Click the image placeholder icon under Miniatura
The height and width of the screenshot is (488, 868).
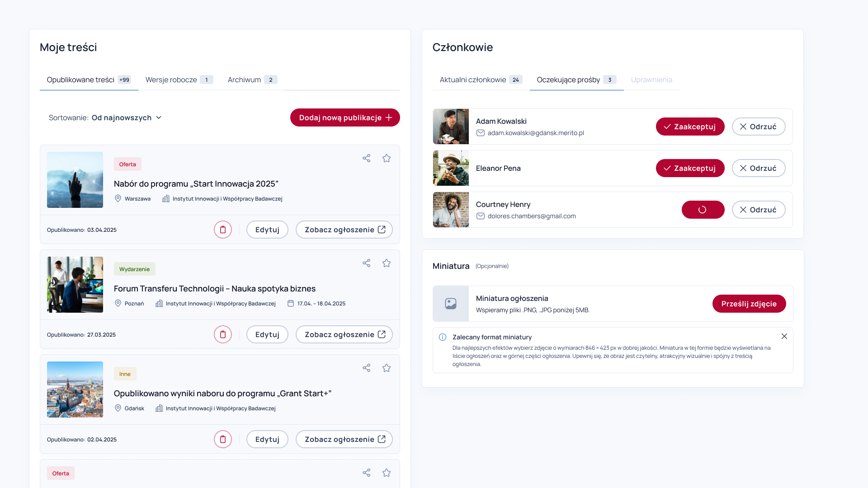point(451,304)
